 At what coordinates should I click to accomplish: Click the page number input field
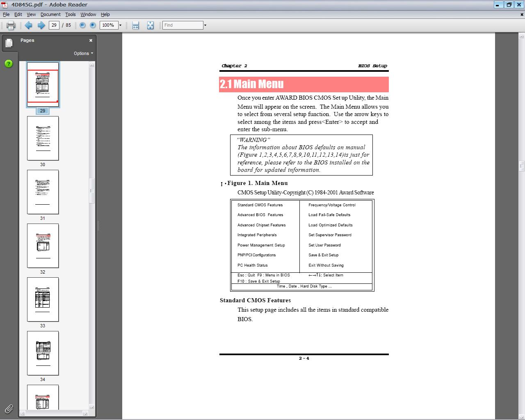tap(54, 25)
